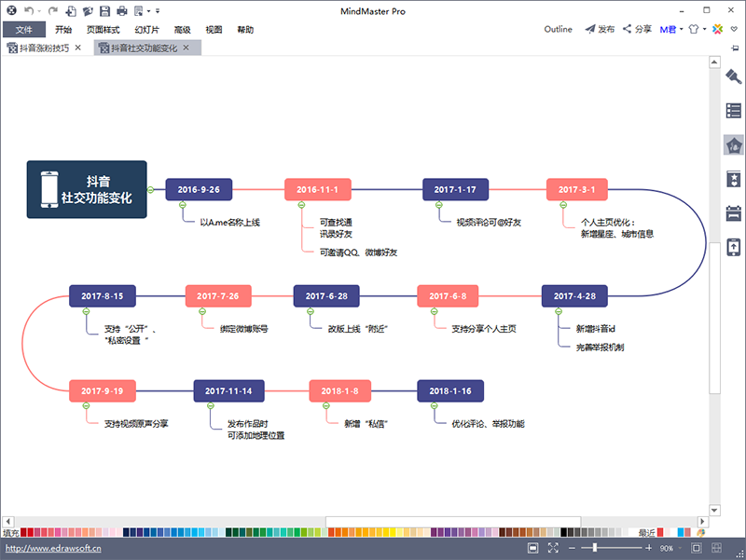
Task: Open the upload device side panel
Action: (733, 248)
